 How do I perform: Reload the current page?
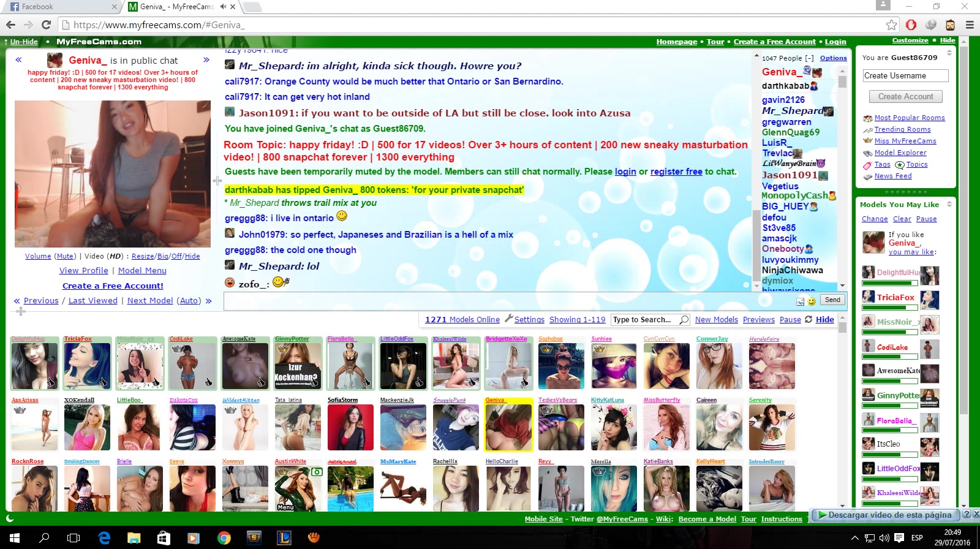46,25
